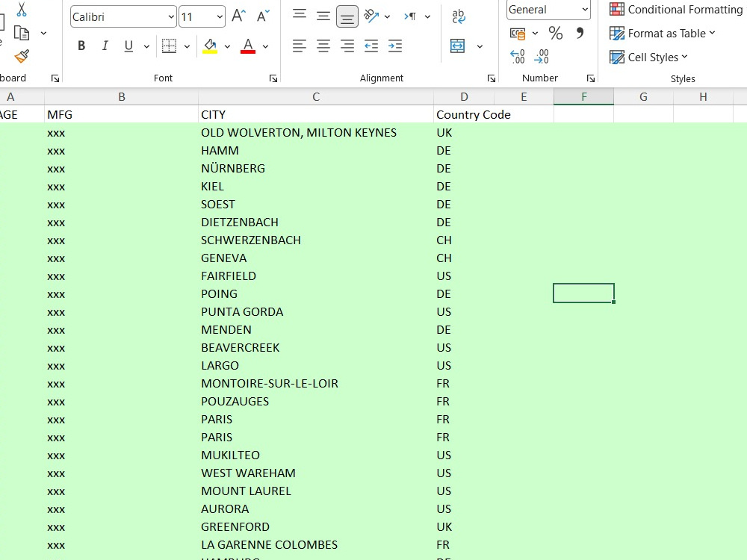The width and height of the screenshot is (747, 560).
Task: Align text Left
Action: [300, 46]
